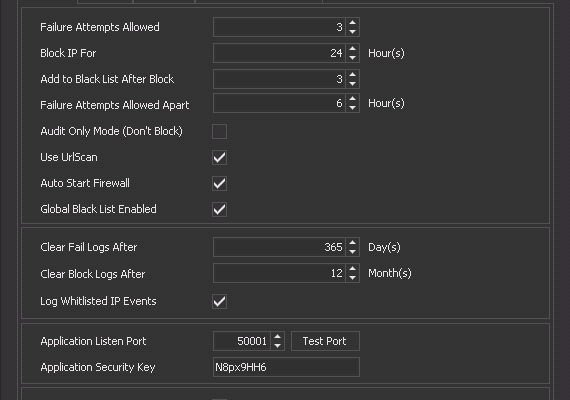Decrease Application Listen Port number

[277, 345]
